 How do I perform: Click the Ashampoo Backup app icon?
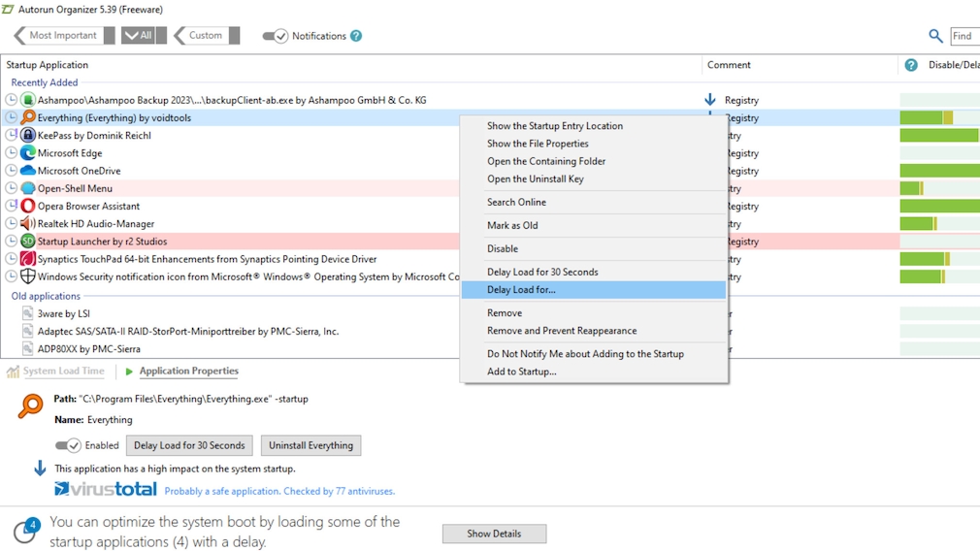click(x=27, y=100)
